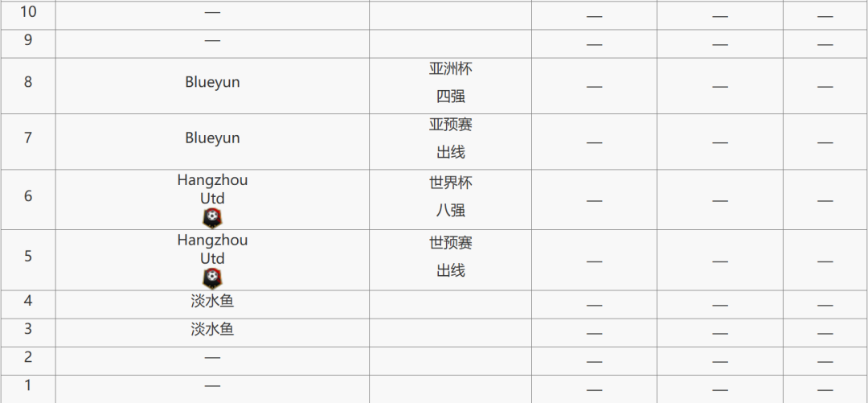This screenshot has height=403, width=868.
Task: Click the 出线 label in row 7
Action: (451, 153)
